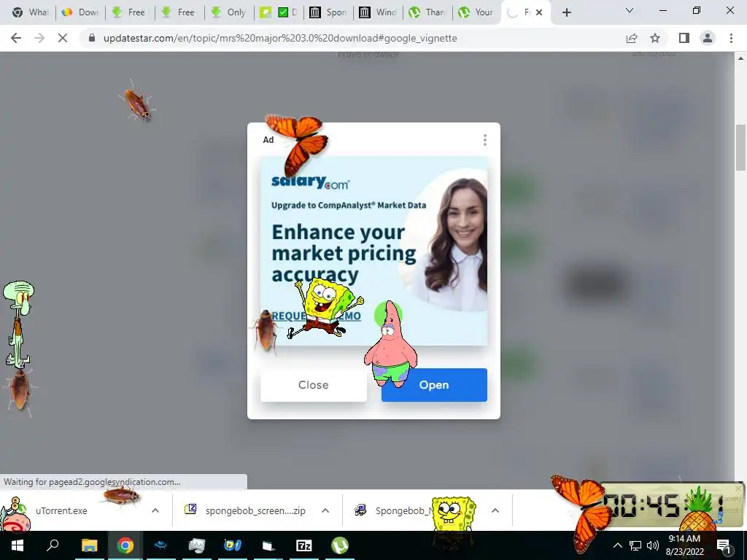This screenshot has width=747, height=560.
Task: Open File Explorer from the taskbar
Action: click(89, 545)
